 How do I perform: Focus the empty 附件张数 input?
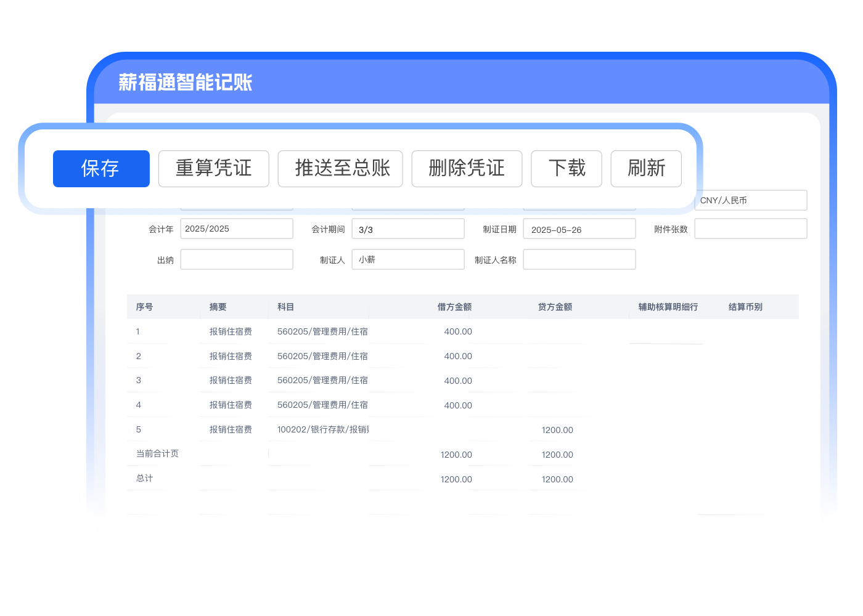click(x=750, y=229)
